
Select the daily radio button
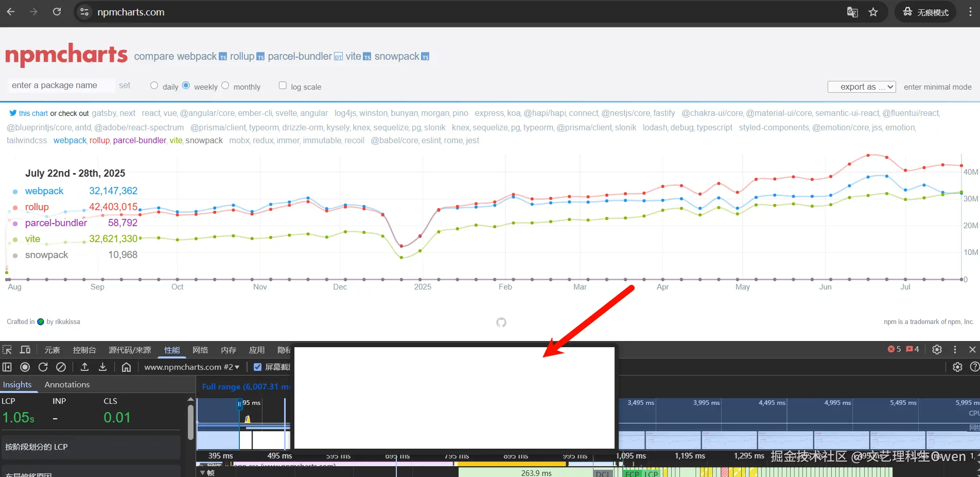pyautogui.click(x=154, y=86)
